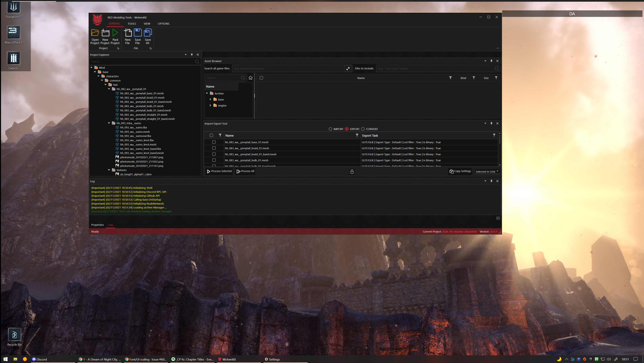Click the Pack Project green play icon
This screenshot has height=363, width=644.
(x=115, y=33)
